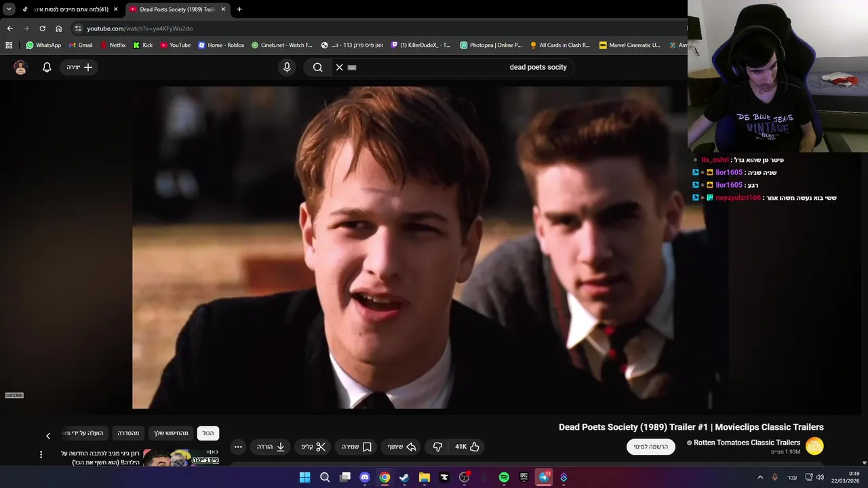Open the tab search dropdown arrow
Viewport: 868px width, 488px height.
tap(9, 9)
